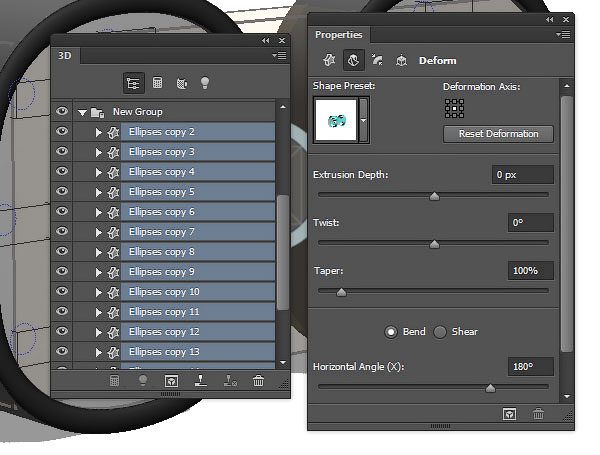Viewport: 600px width, 455px height.
Task: Open the Cap properties section
Action: [377, 60]
